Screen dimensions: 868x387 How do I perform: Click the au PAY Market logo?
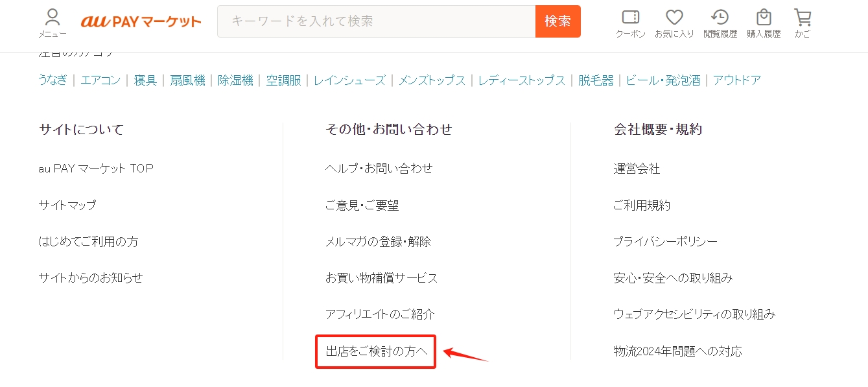coord(141,21)
